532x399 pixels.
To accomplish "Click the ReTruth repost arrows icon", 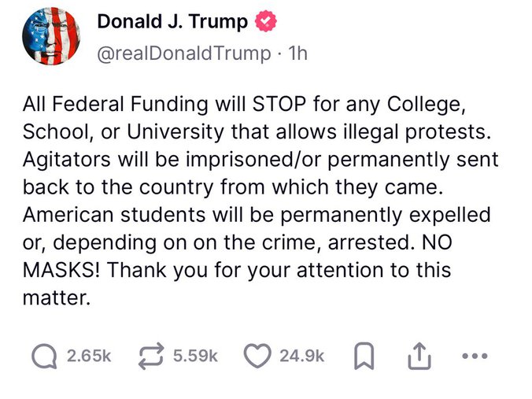I will (x=151, y=356).
